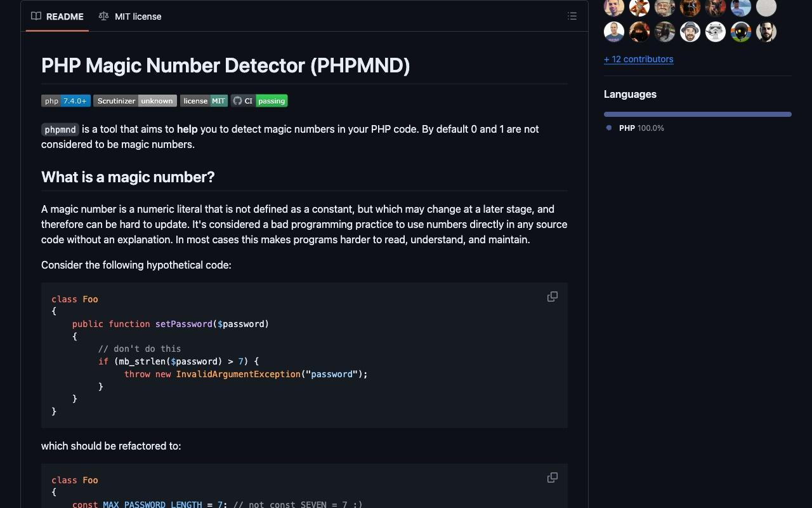Click the PHP Magic Number Detector heading
812x508 pixels.
pos(226,65)
